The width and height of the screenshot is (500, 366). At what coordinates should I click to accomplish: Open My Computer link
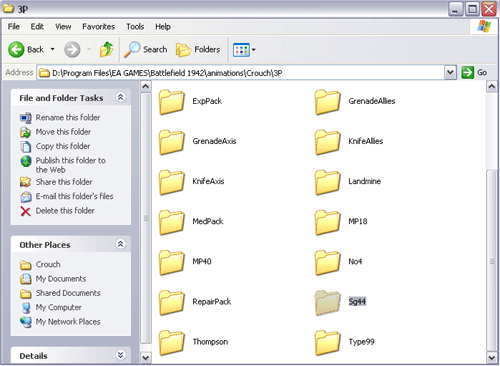coord(58,307)
